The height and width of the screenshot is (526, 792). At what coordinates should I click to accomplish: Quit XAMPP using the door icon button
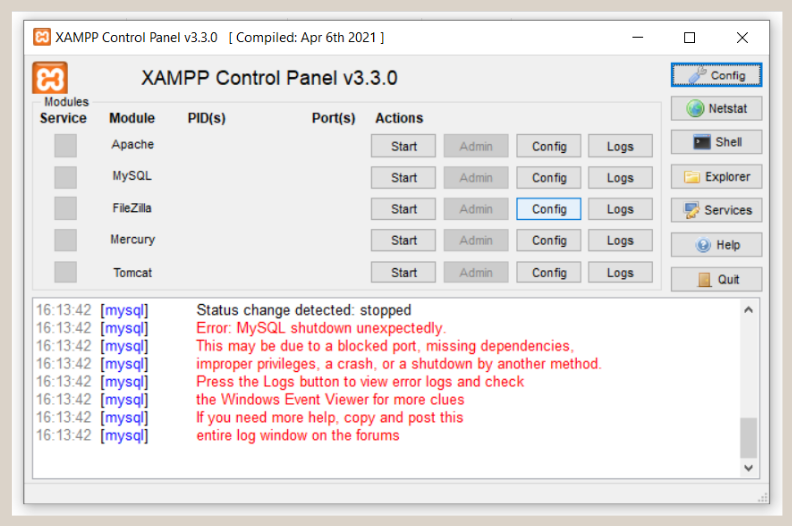(716, 279)
